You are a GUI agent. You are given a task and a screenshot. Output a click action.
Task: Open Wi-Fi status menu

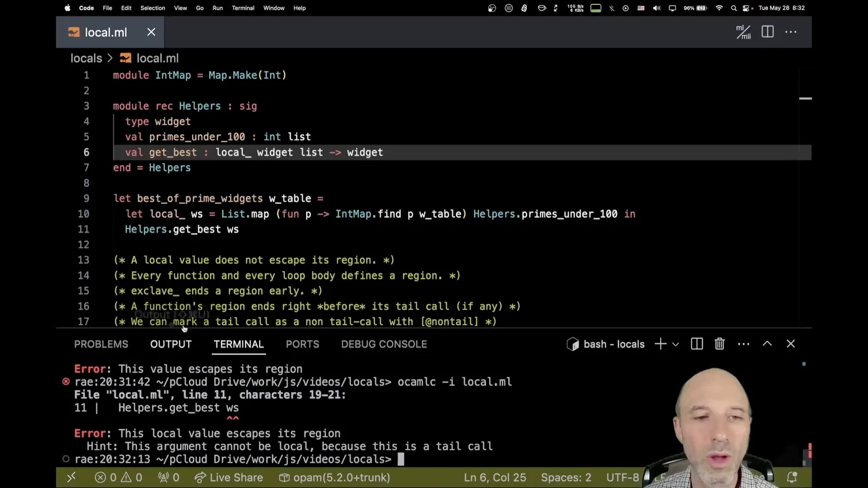[x=719, y=8]
